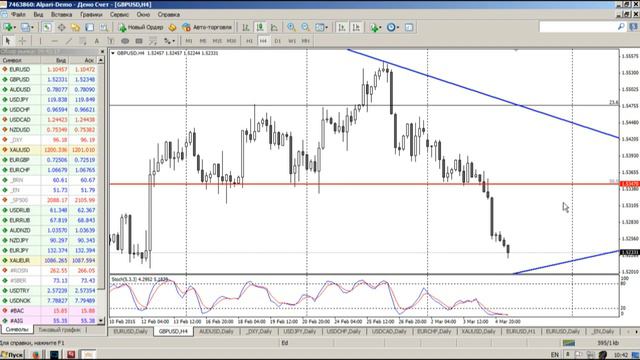
Task: Select EURGBP row in Market Watch
Action: pos(49,160)
